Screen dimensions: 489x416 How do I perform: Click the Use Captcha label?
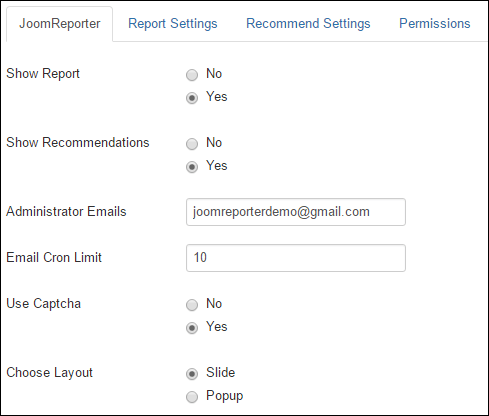tap(44, 304)
